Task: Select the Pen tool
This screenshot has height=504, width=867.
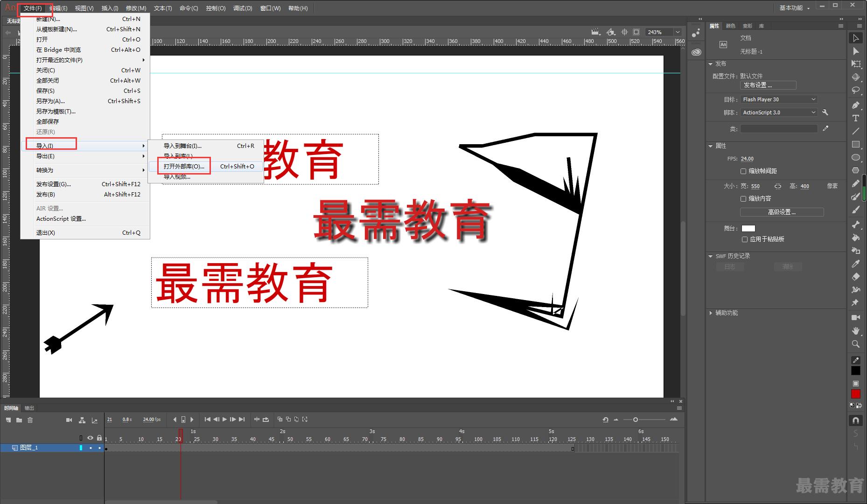Action: (856, 105)
